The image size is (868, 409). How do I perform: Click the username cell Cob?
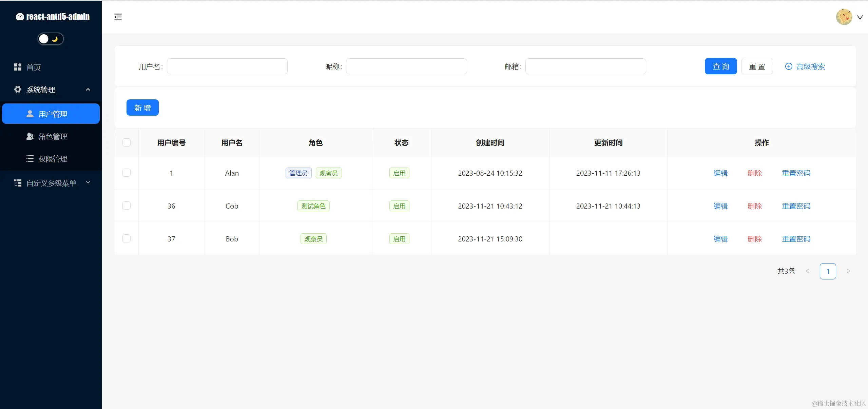coord(232,206)
